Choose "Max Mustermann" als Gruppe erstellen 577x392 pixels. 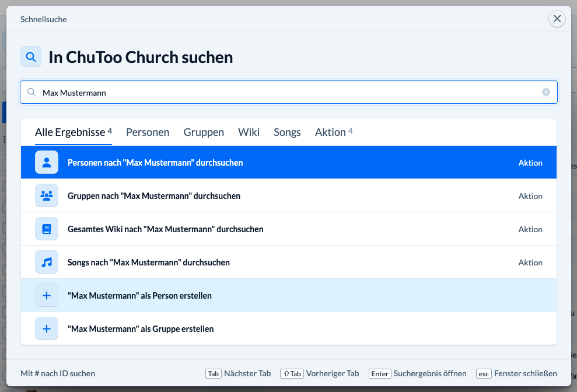coord(141,329)
